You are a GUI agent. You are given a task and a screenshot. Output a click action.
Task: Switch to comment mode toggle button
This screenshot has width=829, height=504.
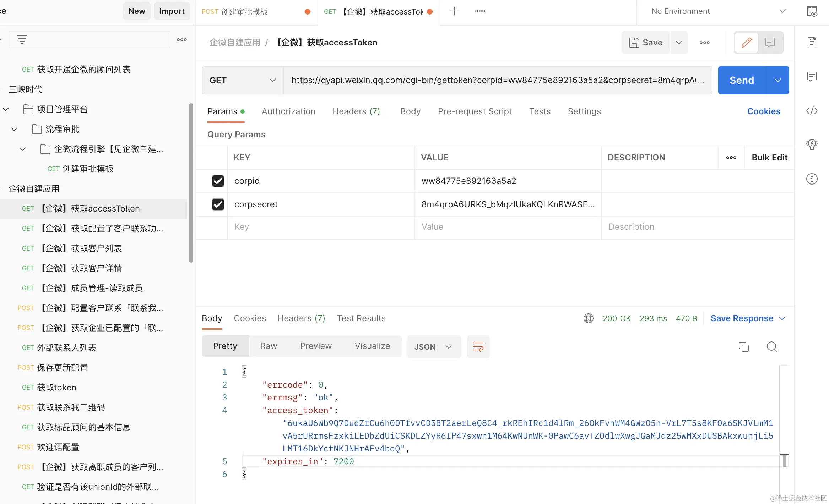click(770, 43)
